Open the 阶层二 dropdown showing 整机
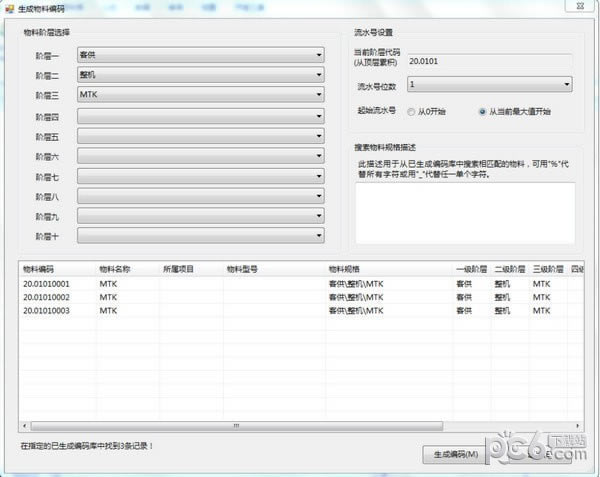 (201, 75)
